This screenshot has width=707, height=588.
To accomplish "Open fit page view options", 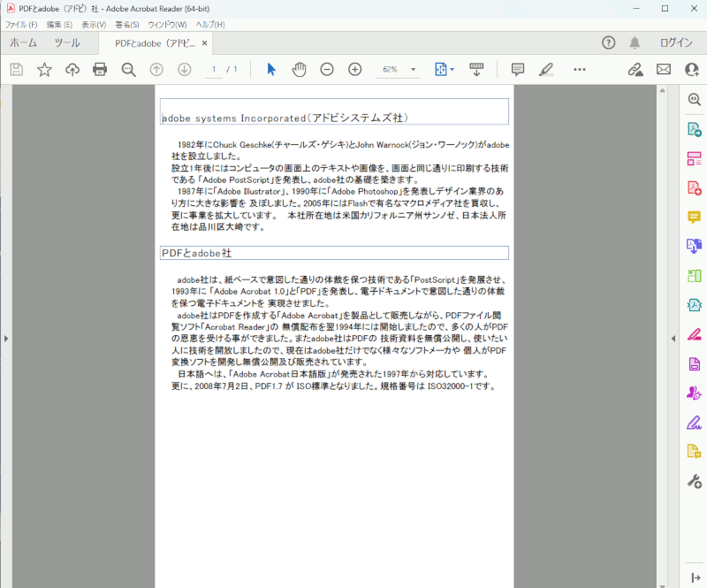I will coord(445,70).
